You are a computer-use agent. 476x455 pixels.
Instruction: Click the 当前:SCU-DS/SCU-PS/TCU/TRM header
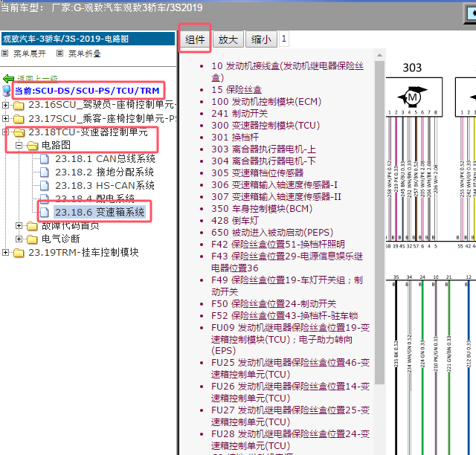87,91
